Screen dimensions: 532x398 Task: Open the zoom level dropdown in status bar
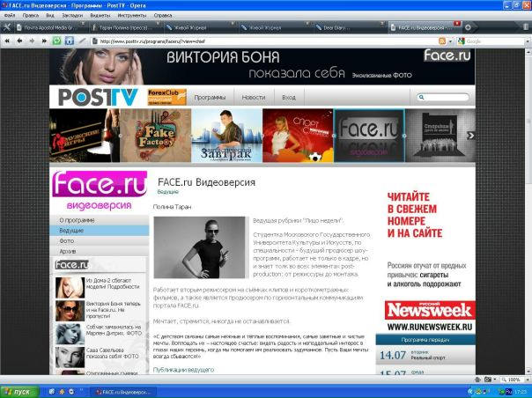526,380
